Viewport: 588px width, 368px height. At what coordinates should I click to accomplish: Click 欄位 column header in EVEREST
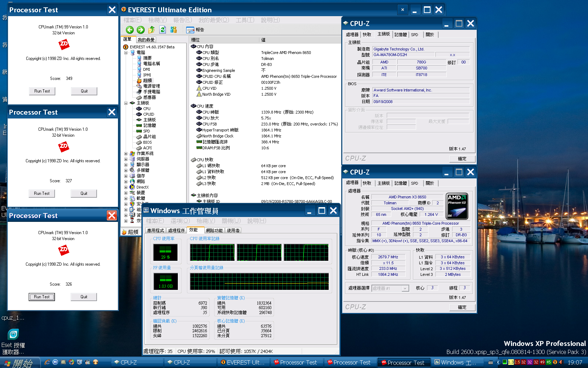tap(224, 40)
